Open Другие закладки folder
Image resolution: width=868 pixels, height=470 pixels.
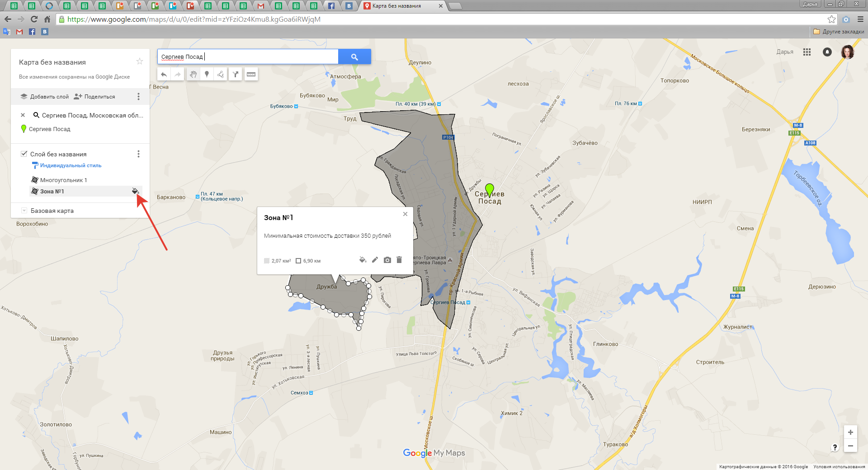tap(839, 32)
